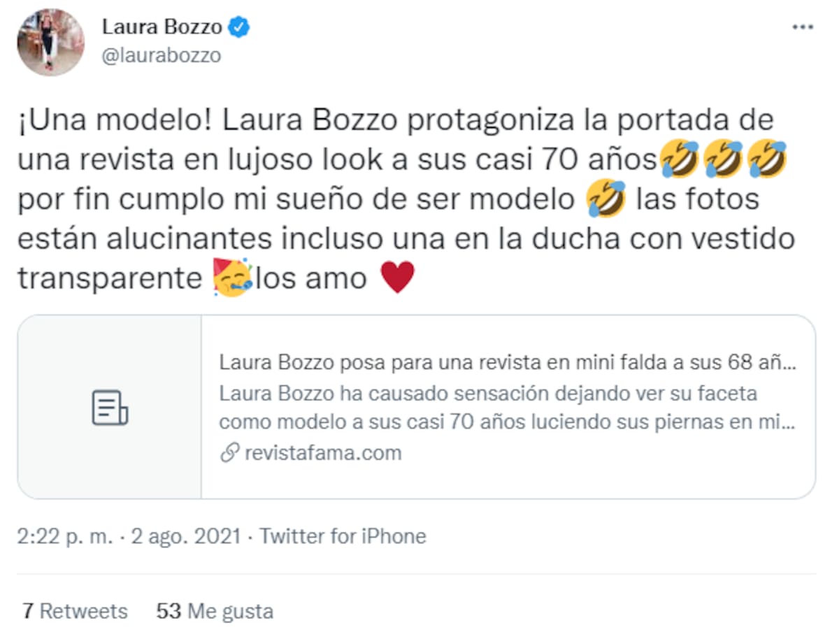View the 53 Me gusta list
The height and width of the screenshot is (644, 839).
[x=215, y=611]
